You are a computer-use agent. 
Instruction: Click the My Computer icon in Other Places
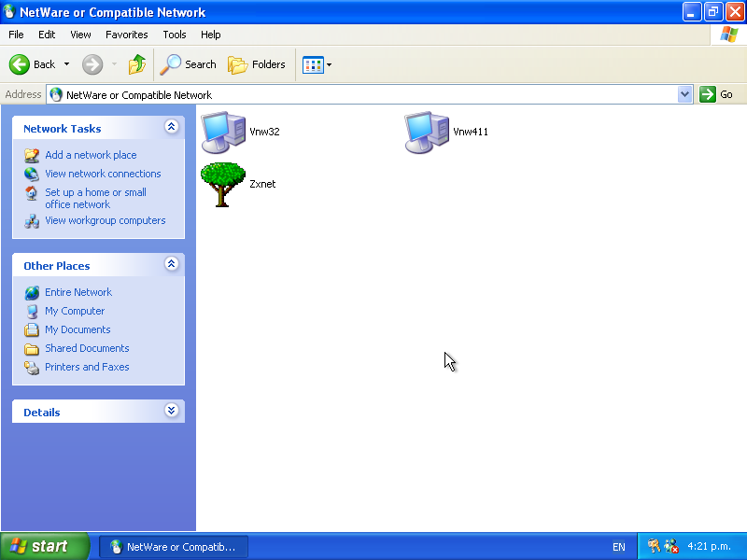[32, 311]
